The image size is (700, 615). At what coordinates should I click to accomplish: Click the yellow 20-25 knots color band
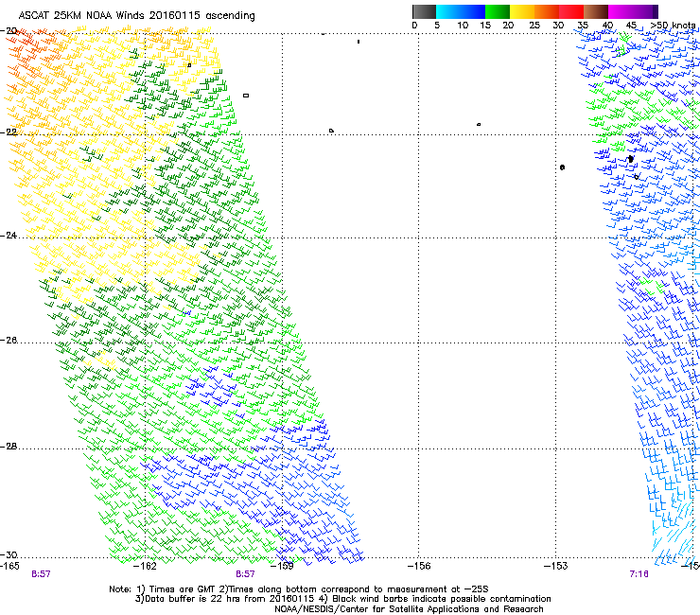tap(522, 11)
